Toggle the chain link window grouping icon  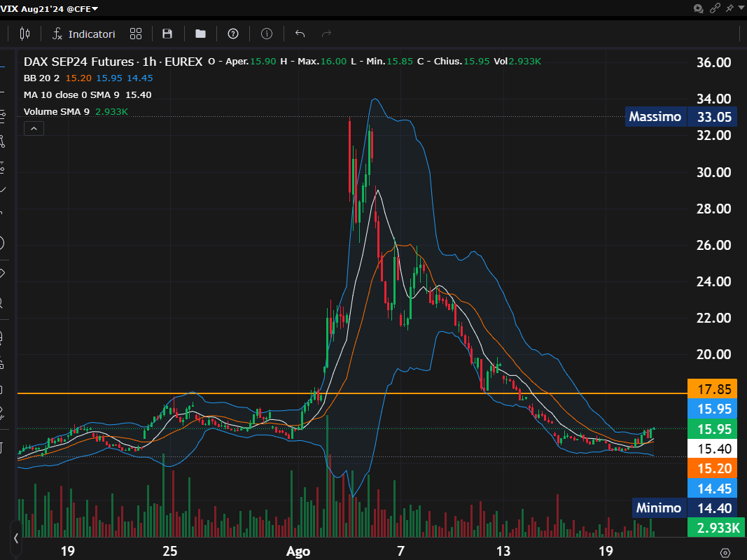[715, 8]
